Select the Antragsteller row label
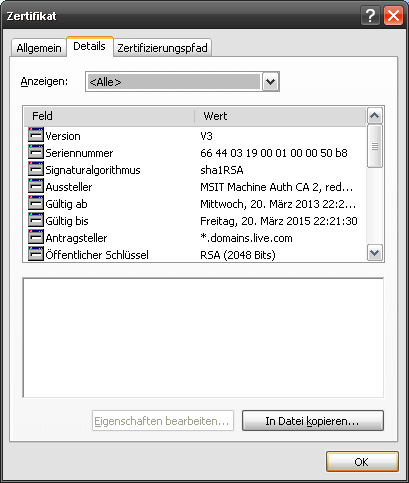The image size is (409, 483). click(x=76, y=238)
